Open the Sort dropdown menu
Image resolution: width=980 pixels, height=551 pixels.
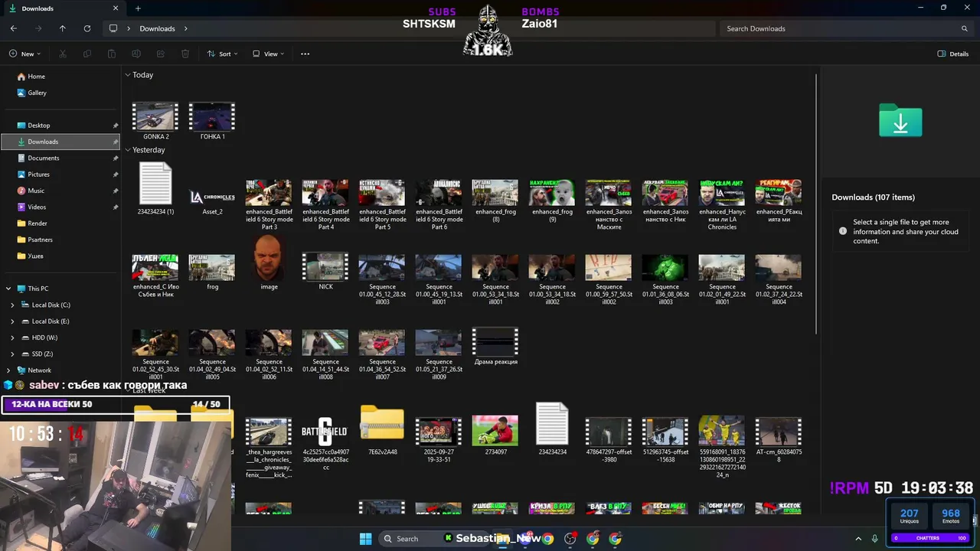(x=222, y=54)
